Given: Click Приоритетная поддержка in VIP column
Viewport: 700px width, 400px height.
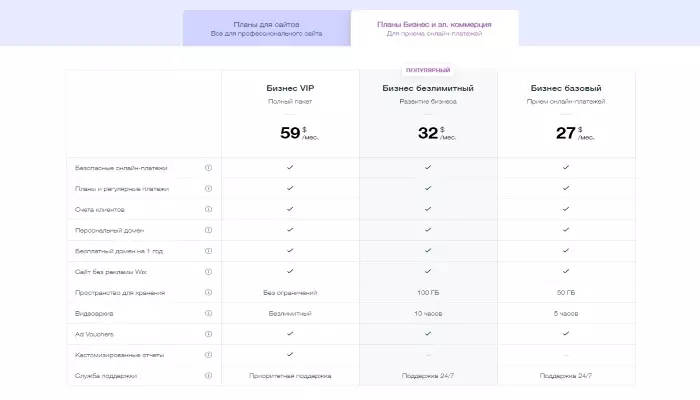Looking at the screenshot, I should click(x=290, y=376).
